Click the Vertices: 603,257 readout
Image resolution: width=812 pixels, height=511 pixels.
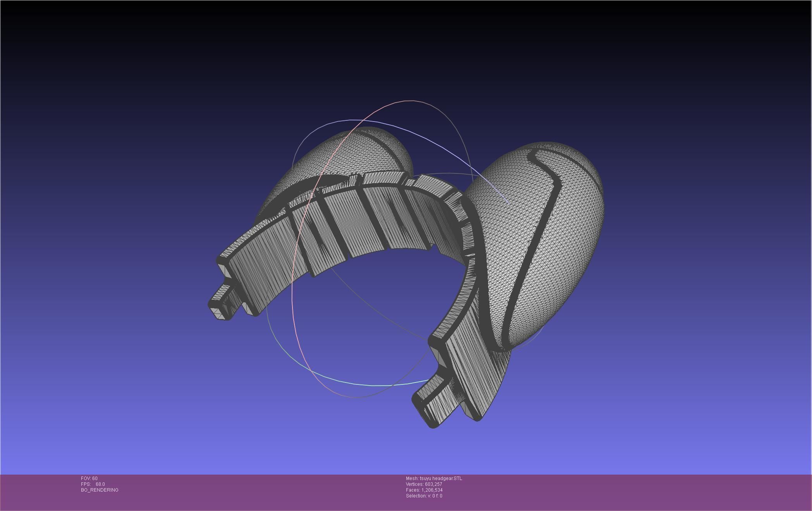(x=424, y=484)
